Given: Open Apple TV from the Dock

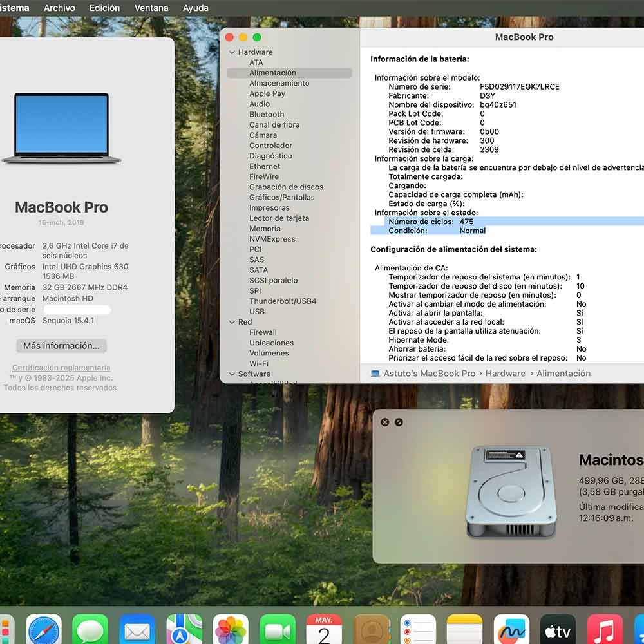Looking at the screenshot, I should [x=558, y=630].
